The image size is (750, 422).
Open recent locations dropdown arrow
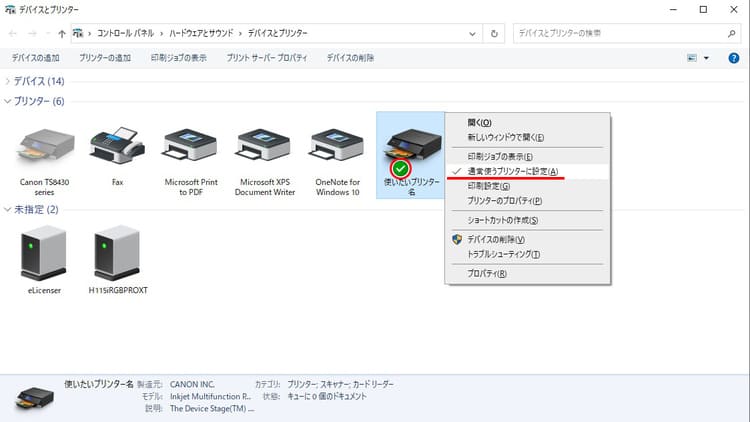coord(48,33)
